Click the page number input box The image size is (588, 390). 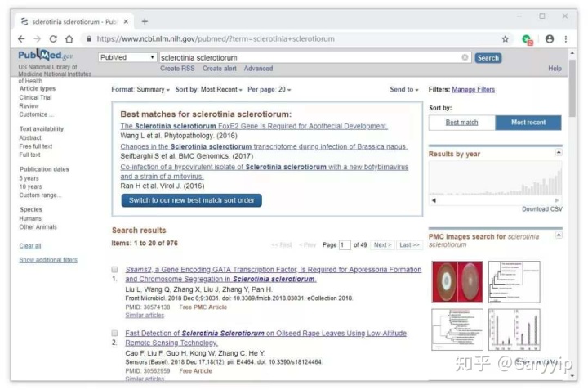[345, 245]
